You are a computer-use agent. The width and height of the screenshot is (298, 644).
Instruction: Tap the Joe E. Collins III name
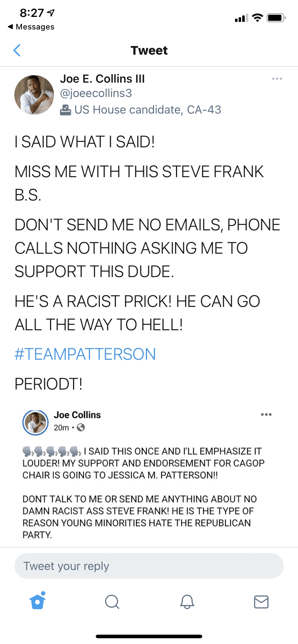tap(102, 79)
